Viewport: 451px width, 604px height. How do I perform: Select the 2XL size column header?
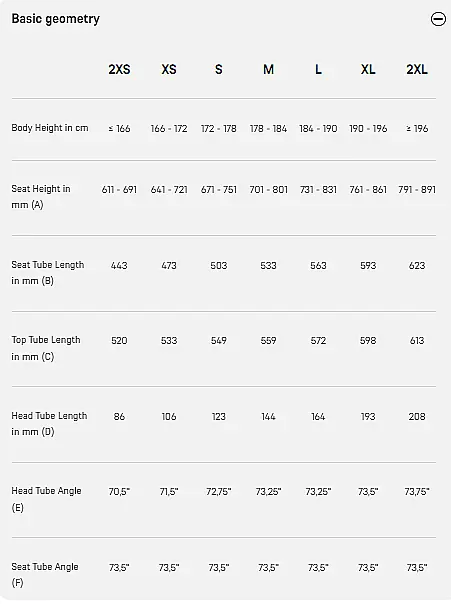point(417,69)
